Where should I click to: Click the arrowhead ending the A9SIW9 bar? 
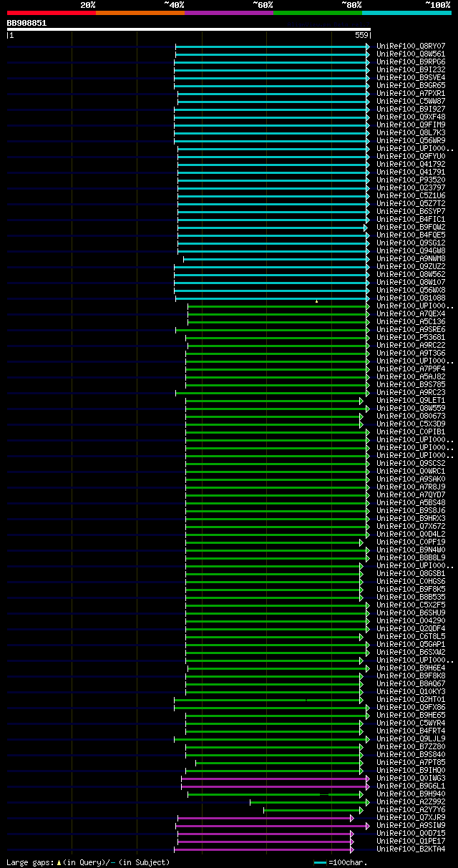(368, 825)
